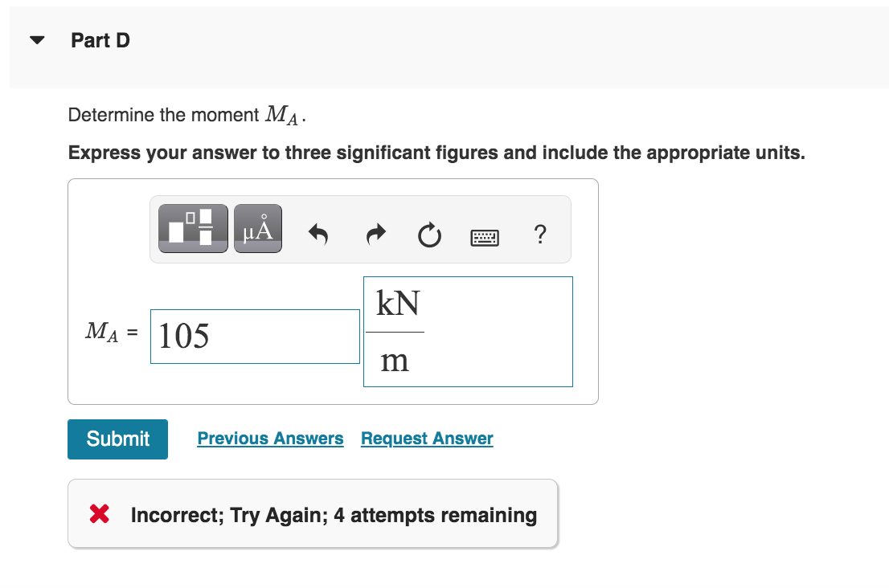Redo the undone entry
Viewport: 889px width, 588px height.
coord(374,235)
